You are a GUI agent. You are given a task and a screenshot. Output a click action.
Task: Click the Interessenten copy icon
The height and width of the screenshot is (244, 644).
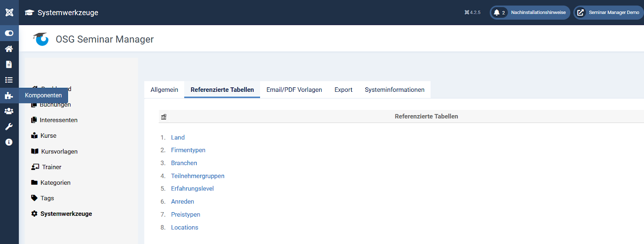click(x=34, y=120)
